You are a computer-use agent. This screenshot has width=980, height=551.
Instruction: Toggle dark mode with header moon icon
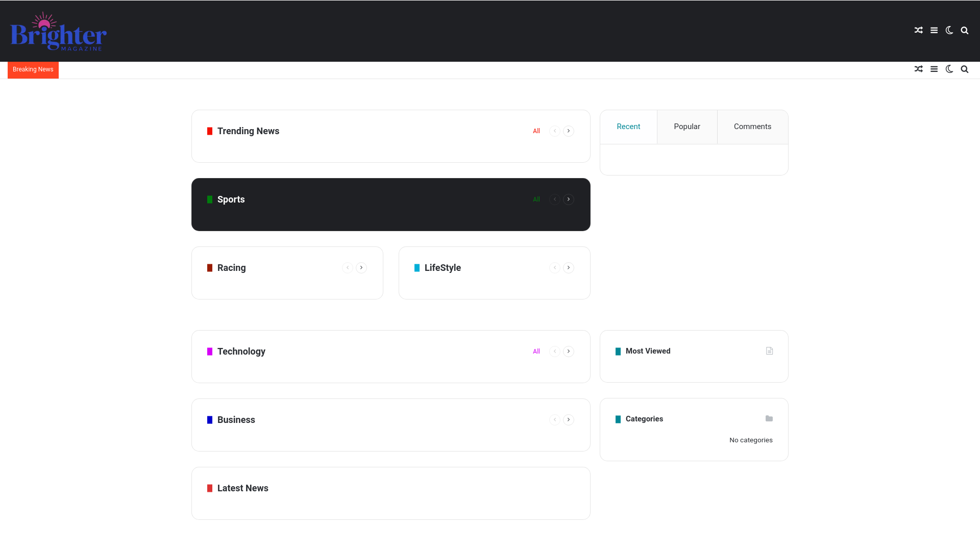click(x=949, y=31)
